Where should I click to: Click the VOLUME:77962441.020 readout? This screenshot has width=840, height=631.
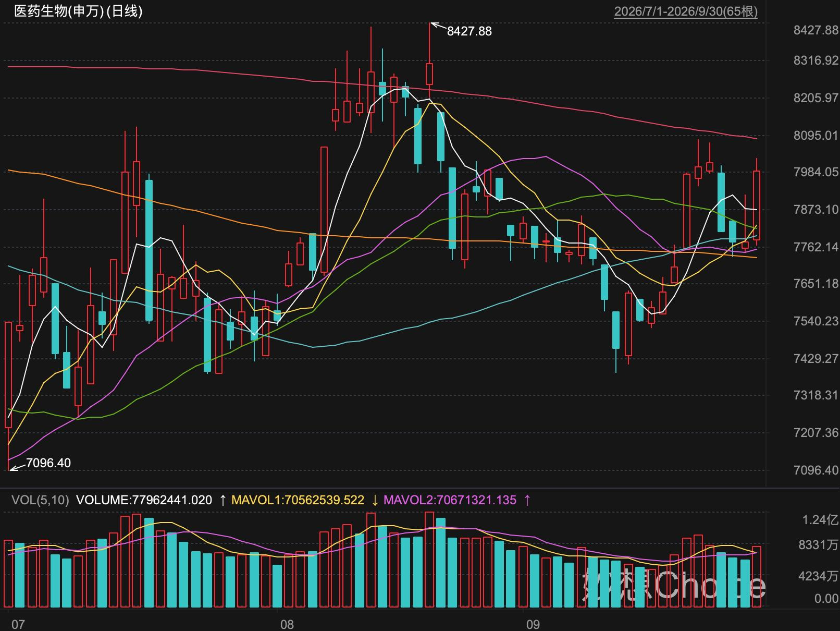pos(144,500)
